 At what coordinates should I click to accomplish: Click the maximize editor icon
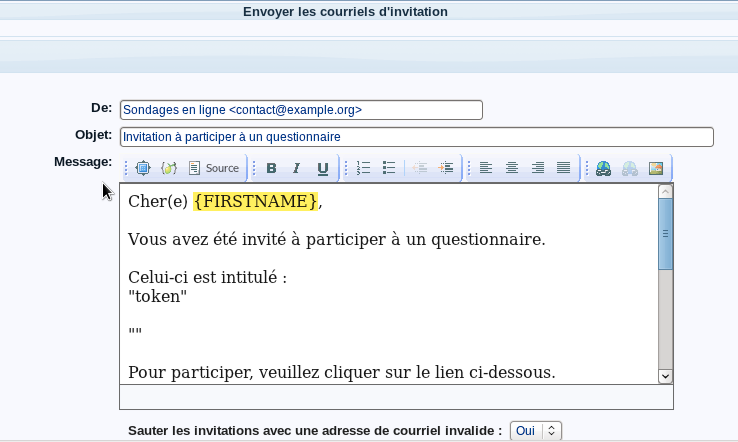(143, 168)
